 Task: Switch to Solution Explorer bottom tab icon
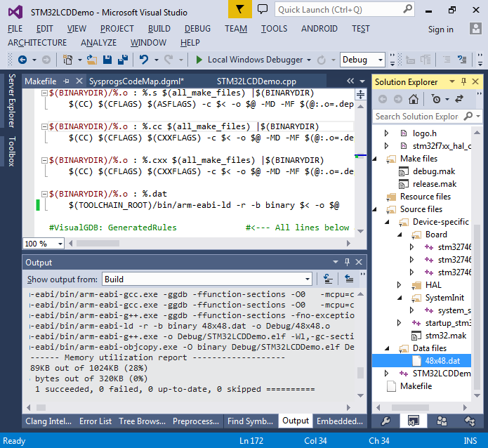pyautogui.click(x=414, y=421)
